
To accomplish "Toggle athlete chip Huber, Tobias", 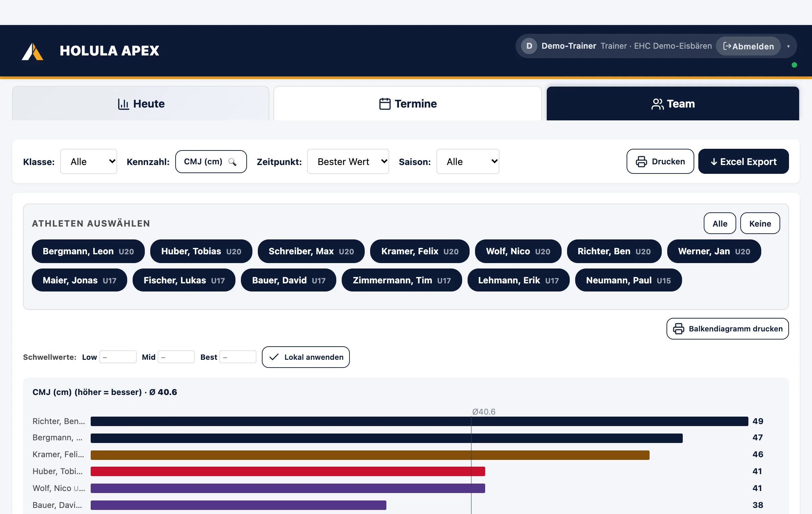I will click(x=201, y=251).
